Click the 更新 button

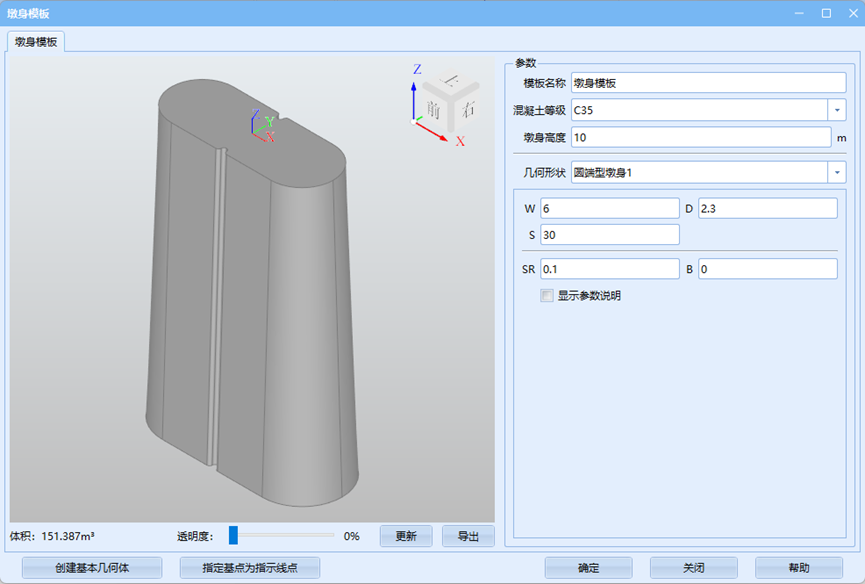[405, 536]
